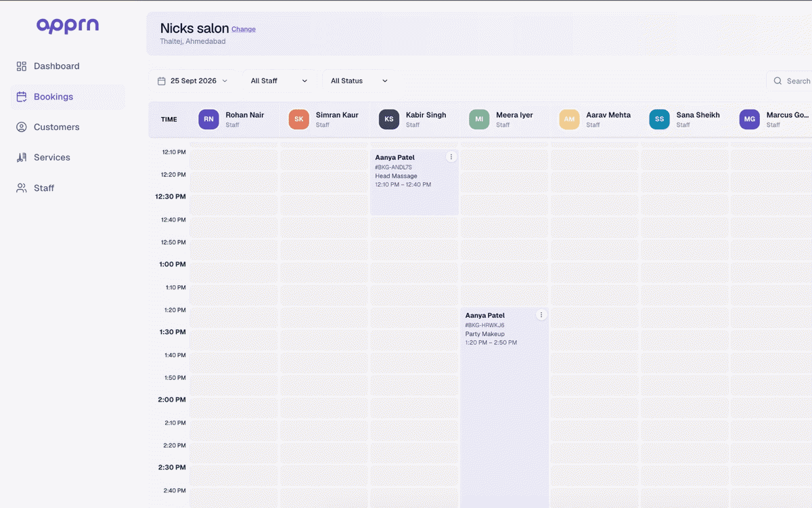Image resolution: width=812 pixels, height=508 pixels.
Task: Select Bookings in the sidebar
Action: pos(68,97)
